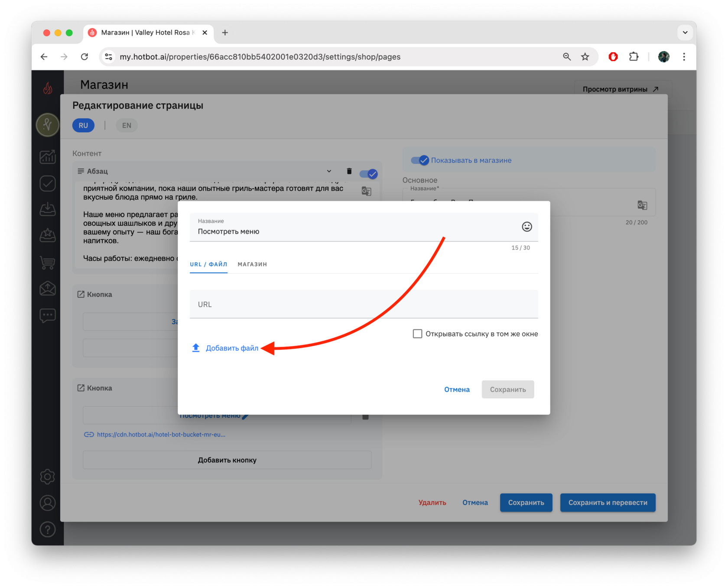Open the help question mark icon
728x587 pixels.
tap(48, 529)
